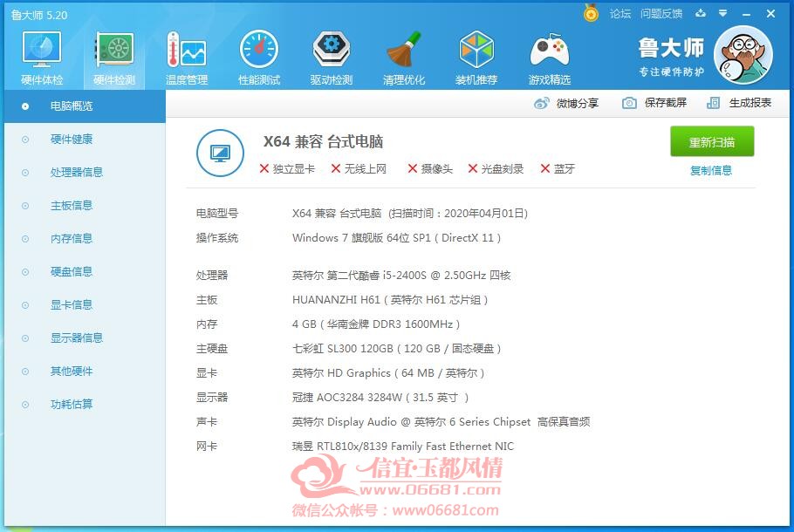Click the Weibo icon beside 微博分享
Screen dimensions: 794x532
tap(541, 103)
